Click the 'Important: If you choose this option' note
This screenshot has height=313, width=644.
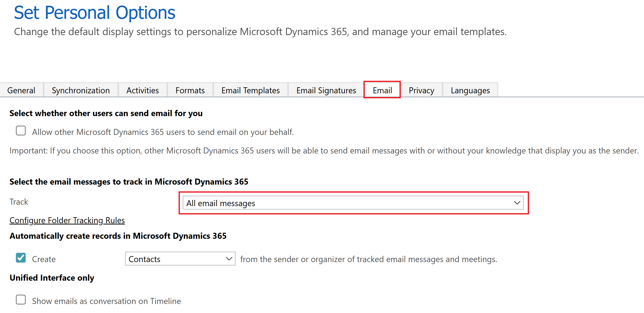pyautogui.click(x=324, y=150)
